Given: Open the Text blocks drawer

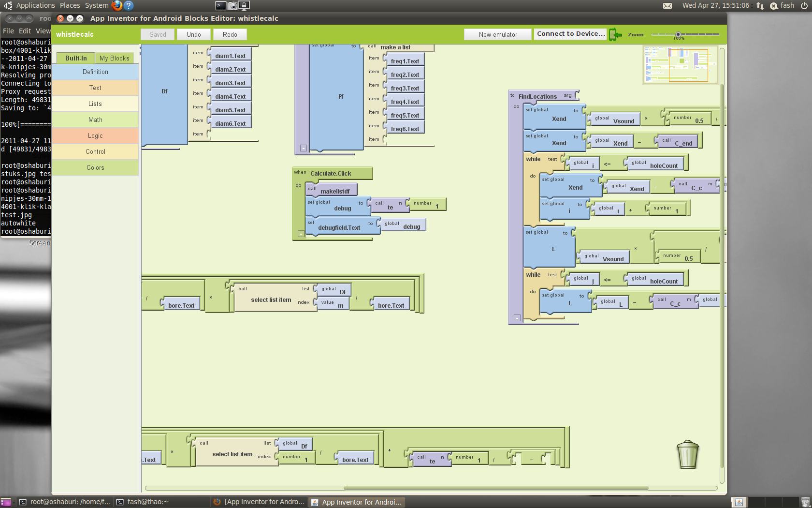Looking at the screenshot, I should pyautogui.click(x=95, y=88).
